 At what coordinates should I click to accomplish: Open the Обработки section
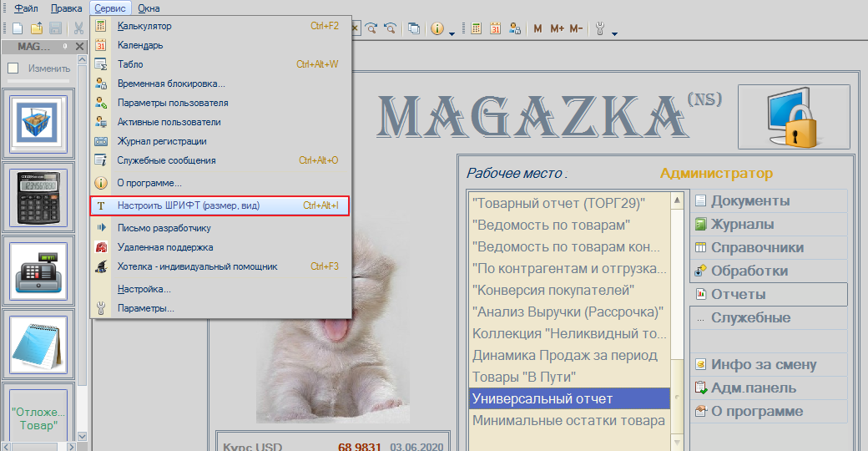pyautogui.click(x=769, y=271)
